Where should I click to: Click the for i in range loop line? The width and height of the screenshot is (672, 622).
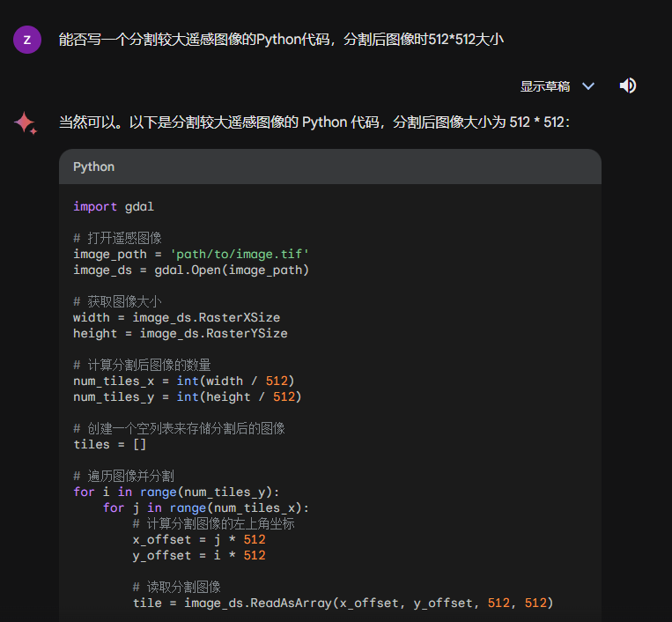click(176, 492)
